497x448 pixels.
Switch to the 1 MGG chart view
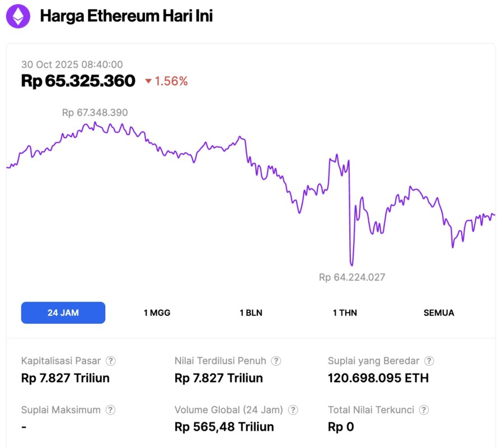(157, 312)
